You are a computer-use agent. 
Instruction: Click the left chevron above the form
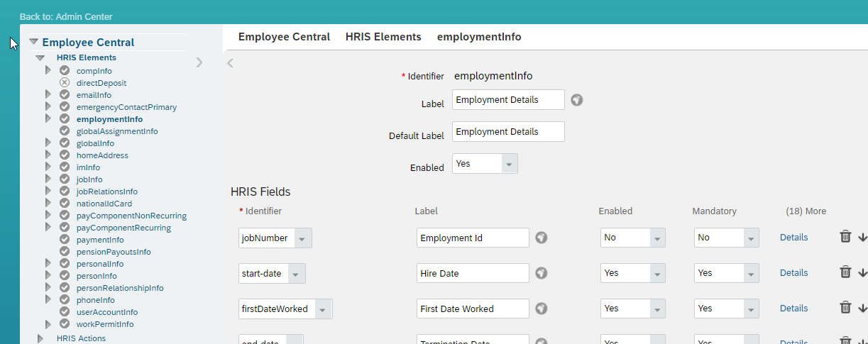tap(230, 63)
